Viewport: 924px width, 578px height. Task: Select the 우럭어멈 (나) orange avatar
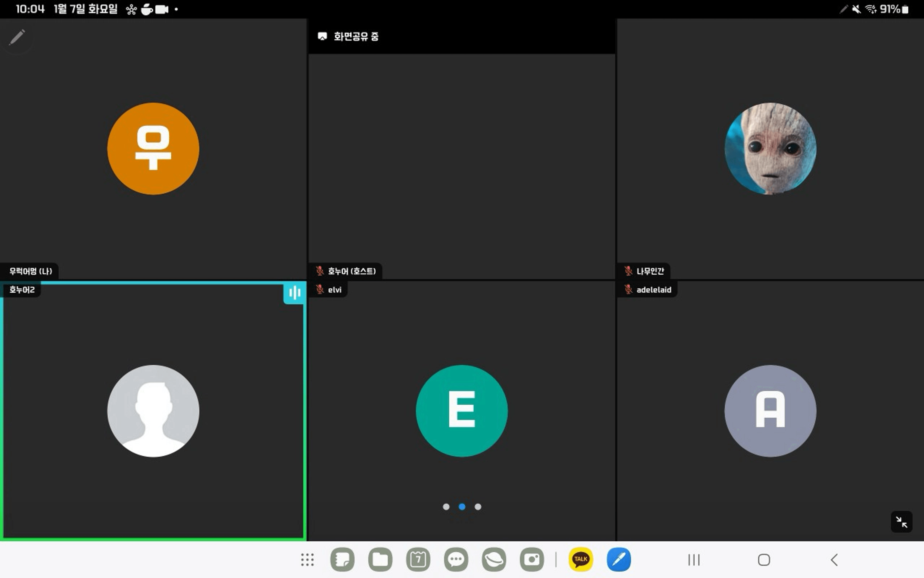(153, 149)
